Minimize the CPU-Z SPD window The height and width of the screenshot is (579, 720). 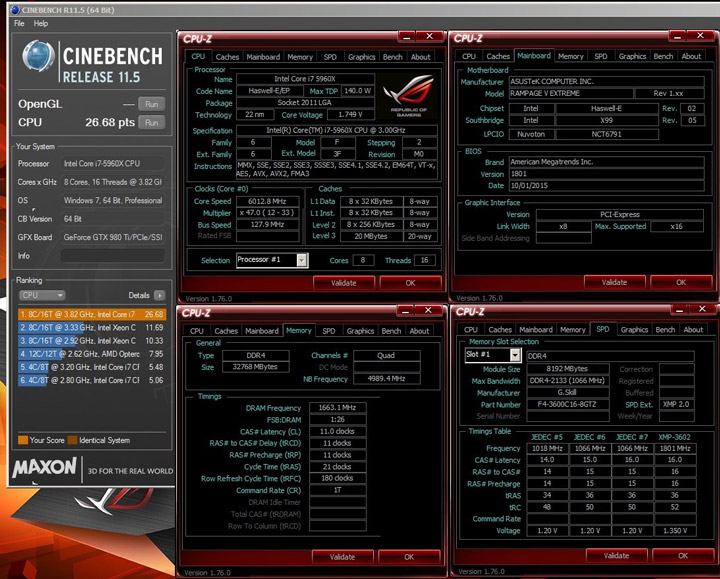[x=679, y=310]
